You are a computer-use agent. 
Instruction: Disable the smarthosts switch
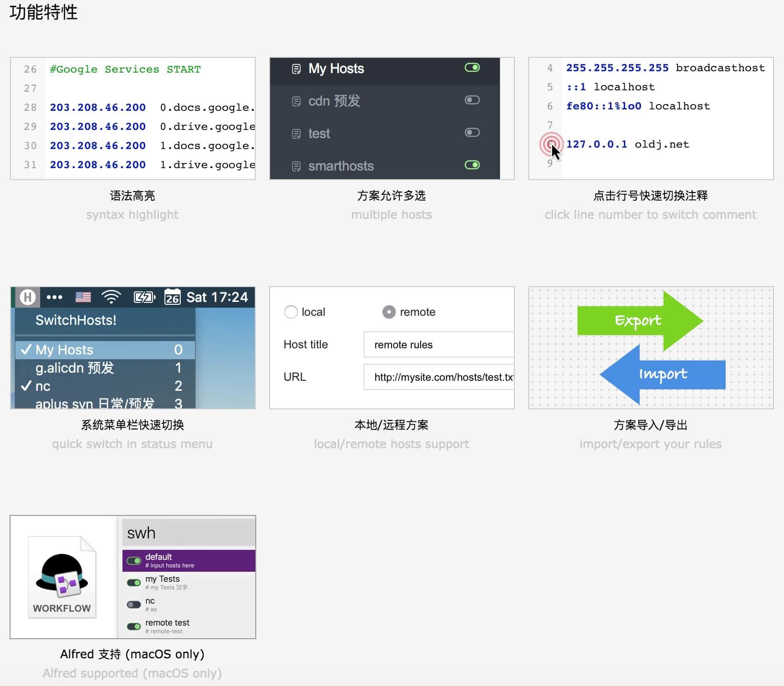click(x=472, y=165)
